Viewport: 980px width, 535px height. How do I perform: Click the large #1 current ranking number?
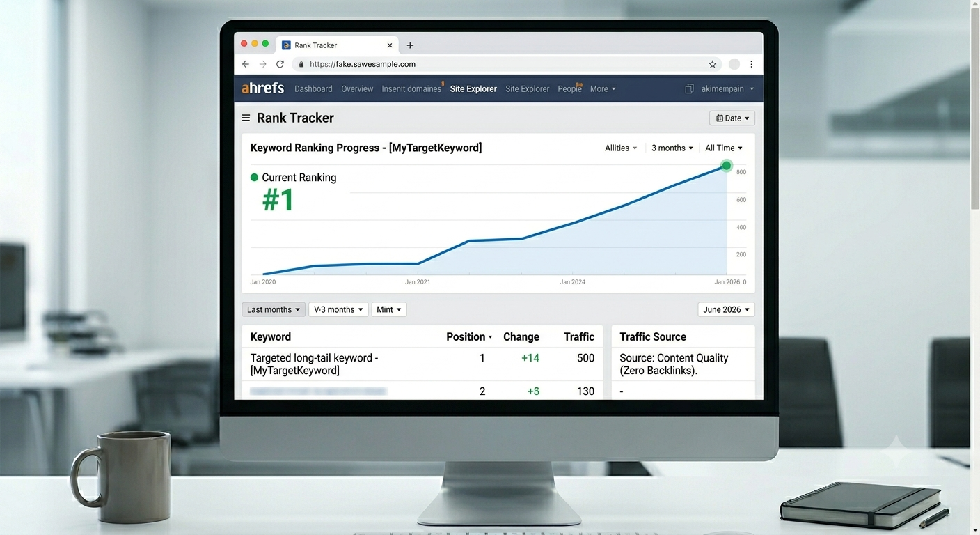(278, 201)
